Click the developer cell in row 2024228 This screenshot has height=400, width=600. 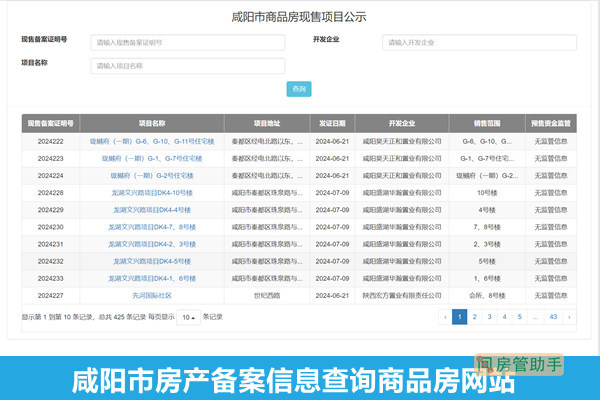[402, 193]
